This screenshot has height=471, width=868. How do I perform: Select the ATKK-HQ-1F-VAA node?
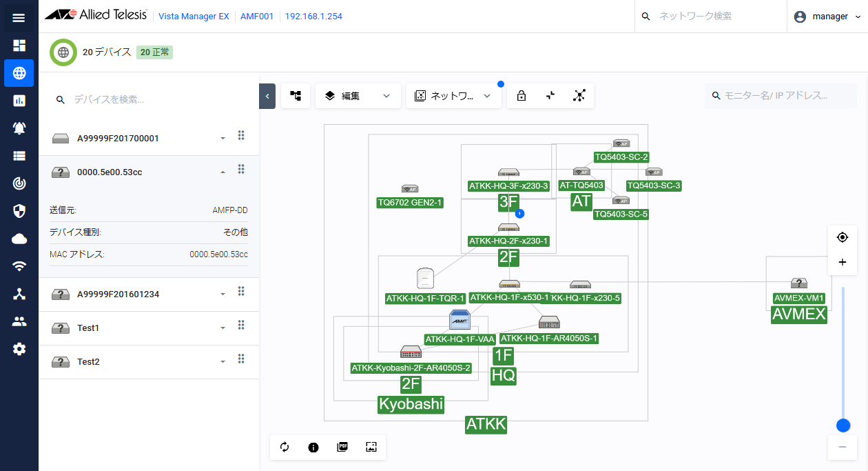(x=459, y=321)
